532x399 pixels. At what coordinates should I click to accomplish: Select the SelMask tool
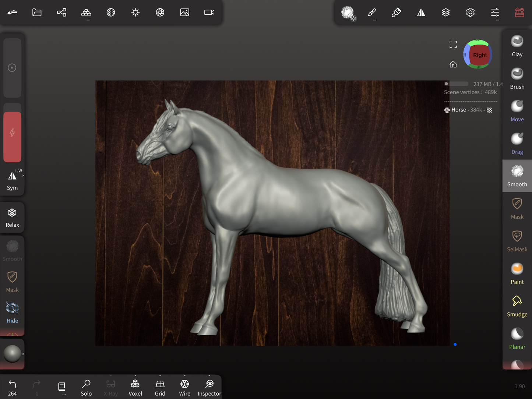pos(517,241)
